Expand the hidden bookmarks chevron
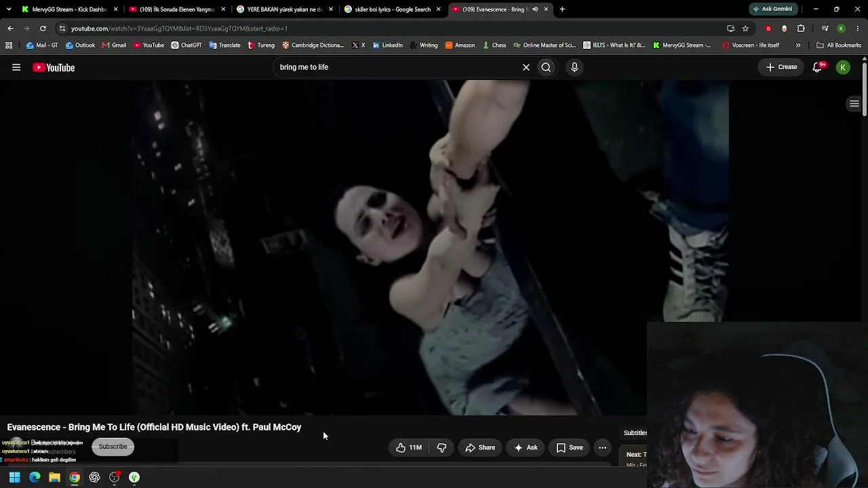The width and height of the screenshot is (868, 488). click(797, 45)
